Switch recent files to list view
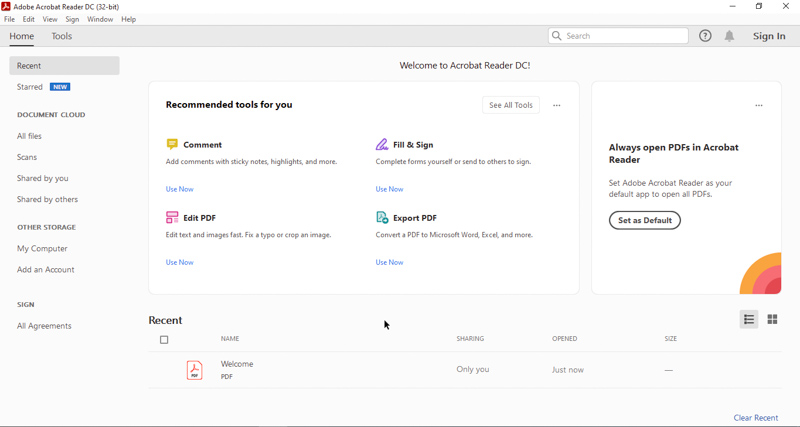The image size is (800, 427). (749, 320)
